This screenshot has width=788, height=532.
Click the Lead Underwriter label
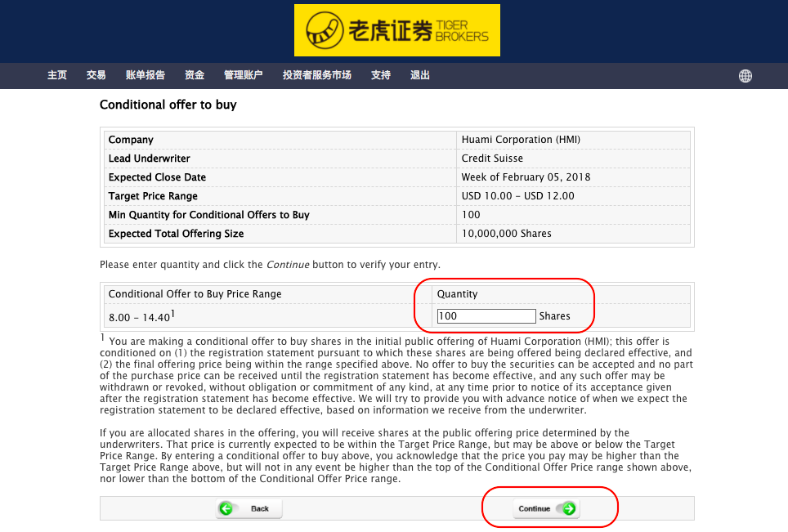click(x=150, y=159)
